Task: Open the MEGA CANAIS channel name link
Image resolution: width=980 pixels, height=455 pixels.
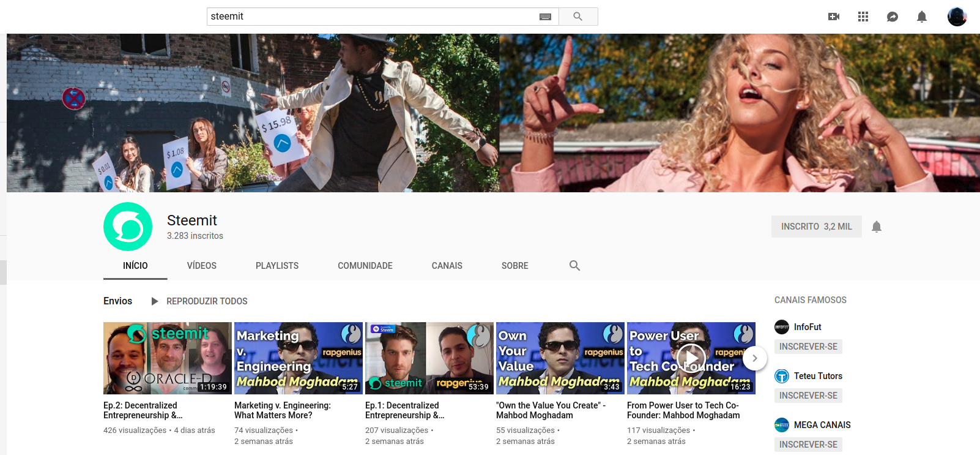Action: [x=822, y=425]
